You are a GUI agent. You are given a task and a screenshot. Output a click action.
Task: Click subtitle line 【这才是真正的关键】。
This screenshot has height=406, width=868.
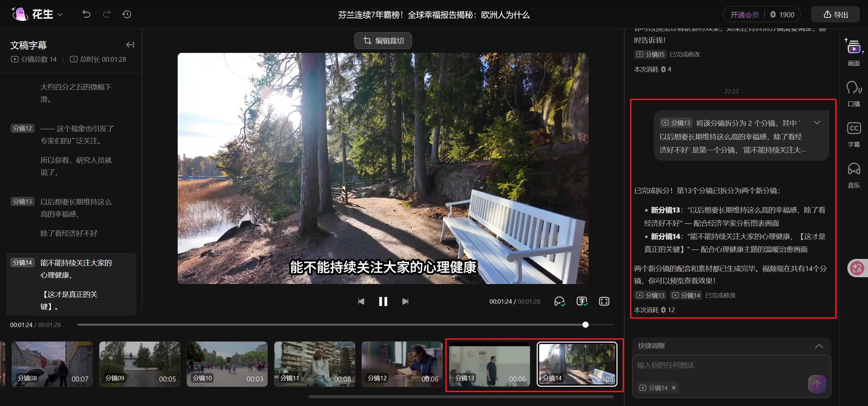pos(70,300)
